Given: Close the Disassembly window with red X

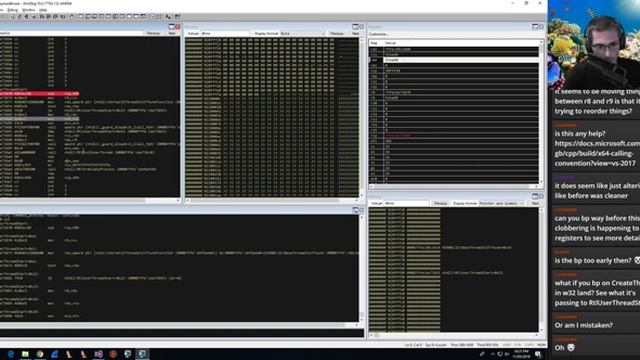Looking at the screenshot, I should [178, 27].
